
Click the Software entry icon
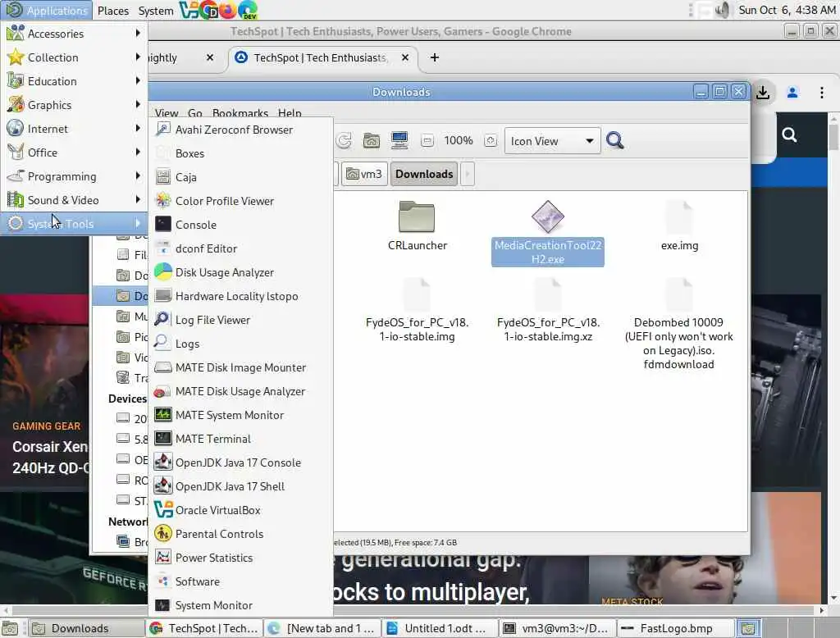point(163,581)
